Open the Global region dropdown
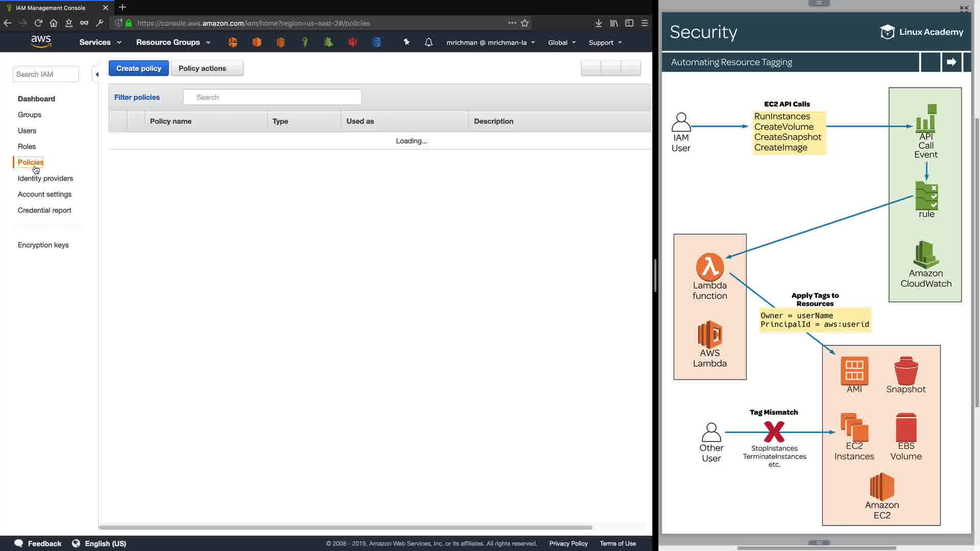Viewport: 980px width, 551px height. click(561, 43)
